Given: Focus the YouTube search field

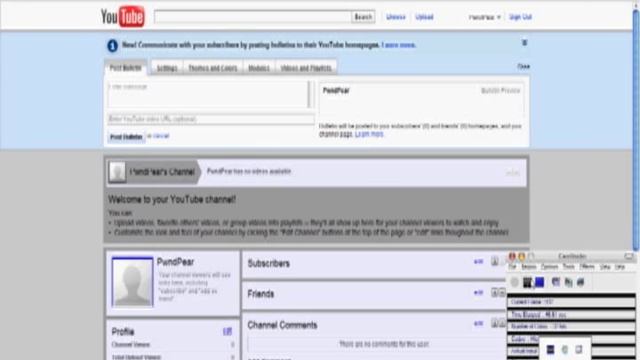Looking at the screenshot, I should tap(253, 17).
